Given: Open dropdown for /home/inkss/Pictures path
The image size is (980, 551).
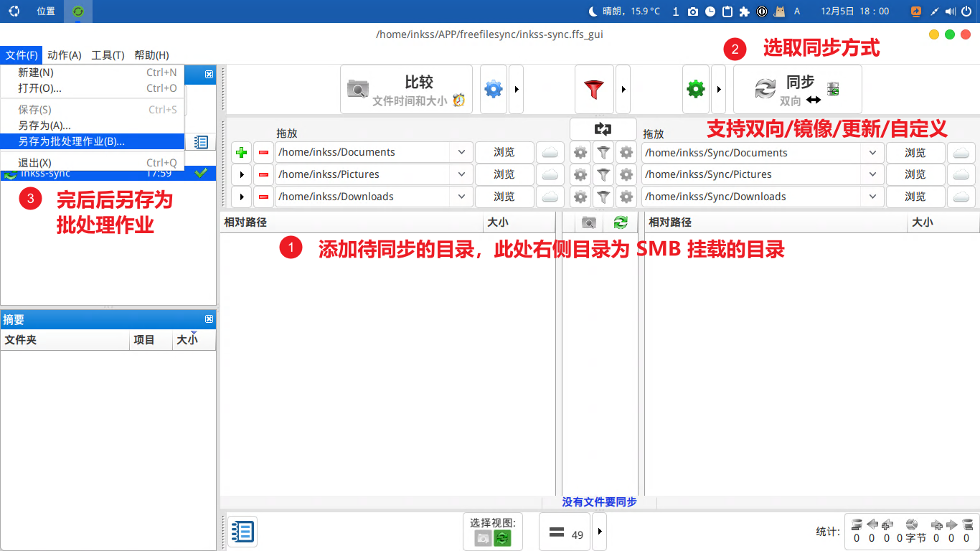Looking at the screenshot, I should 461,174.
